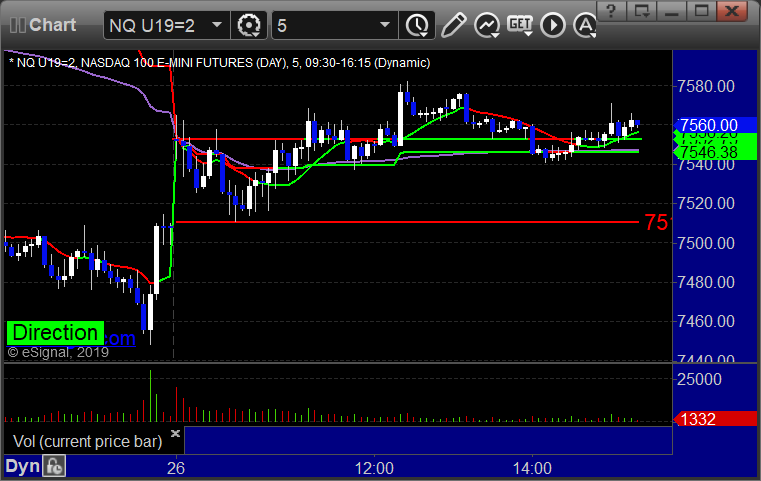Click the bar replay play icon

pos(553,25)
